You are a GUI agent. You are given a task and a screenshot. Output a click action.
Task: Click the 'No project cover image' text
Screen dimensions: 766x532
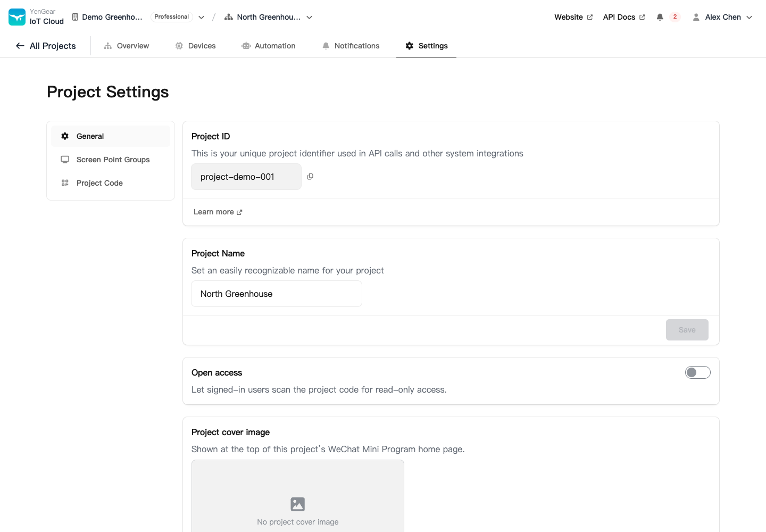[298, 522]
